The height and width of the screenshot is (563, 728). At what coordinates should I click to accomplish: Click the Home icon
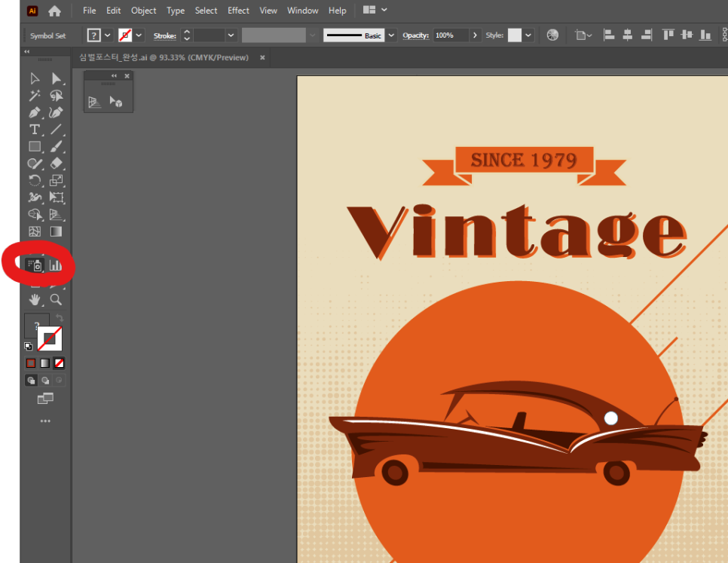tap(55, 11)
